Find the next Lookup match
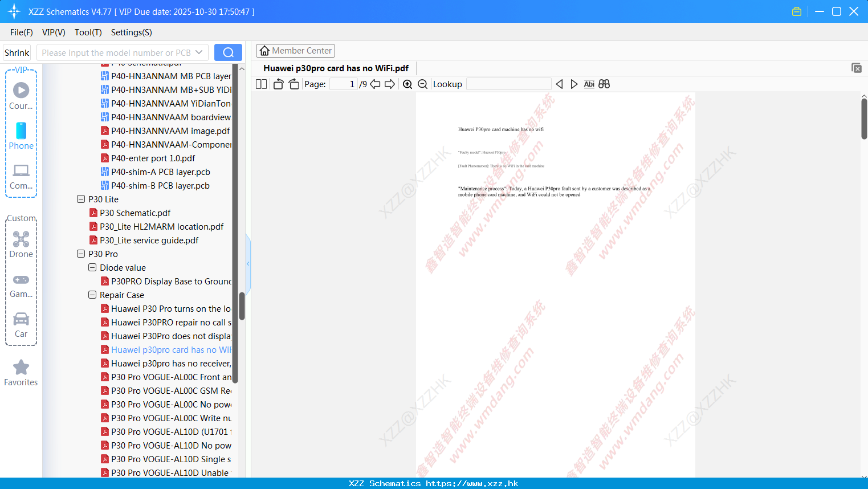 coord(574,84)
